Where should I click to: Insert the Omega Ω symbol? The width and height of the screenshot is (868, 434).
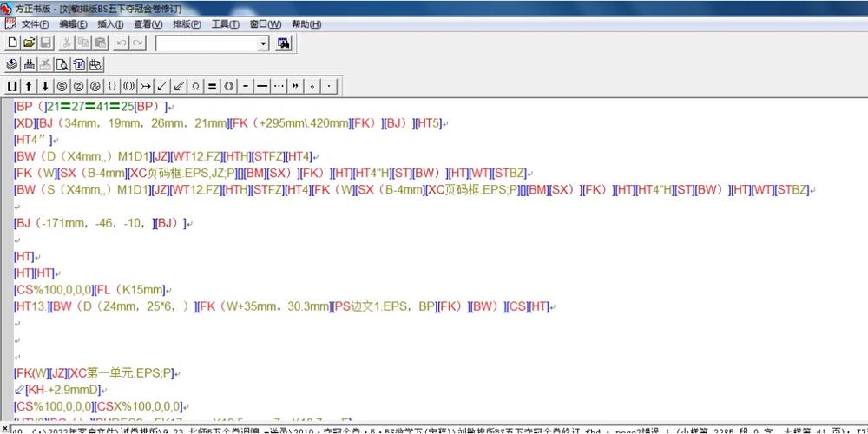tap(195, 86)
